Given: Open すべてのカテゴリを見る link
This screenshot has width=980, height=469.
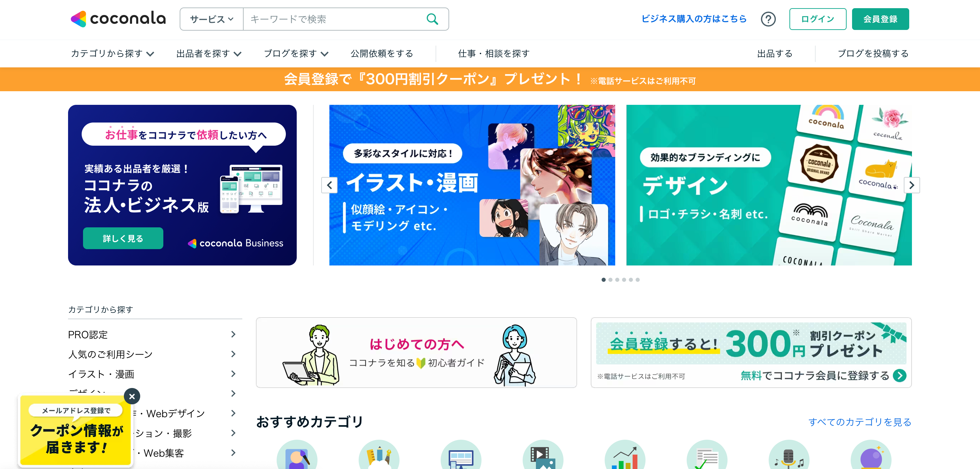Looking at the screenshot, I should click(860, 422).
